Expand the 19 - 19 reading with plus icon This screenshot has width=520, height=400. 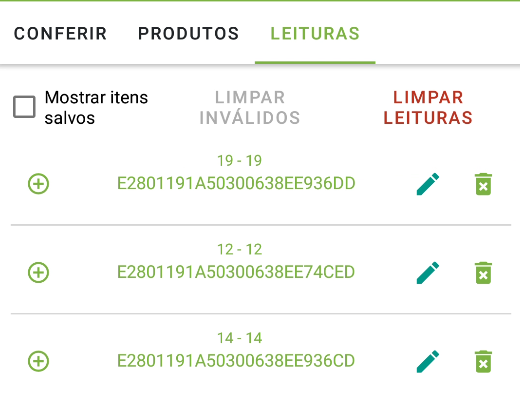click(x=38, y=184)
